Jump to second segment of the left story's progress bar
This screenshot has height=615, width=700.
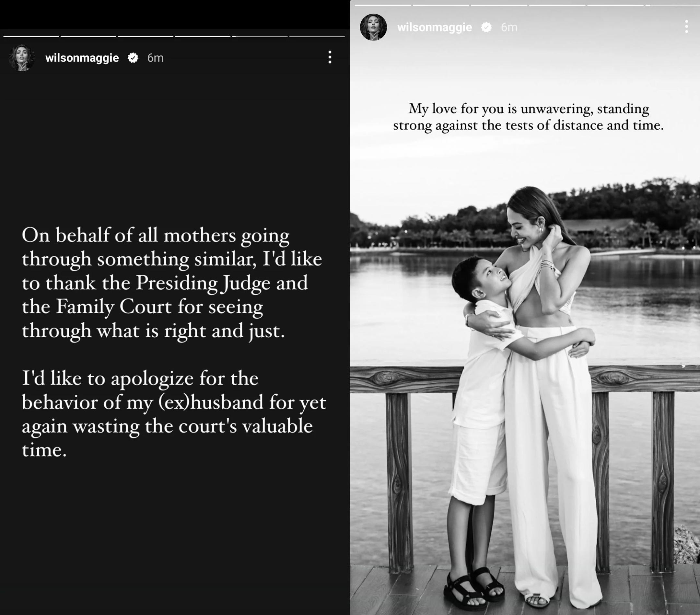[88, 36]
